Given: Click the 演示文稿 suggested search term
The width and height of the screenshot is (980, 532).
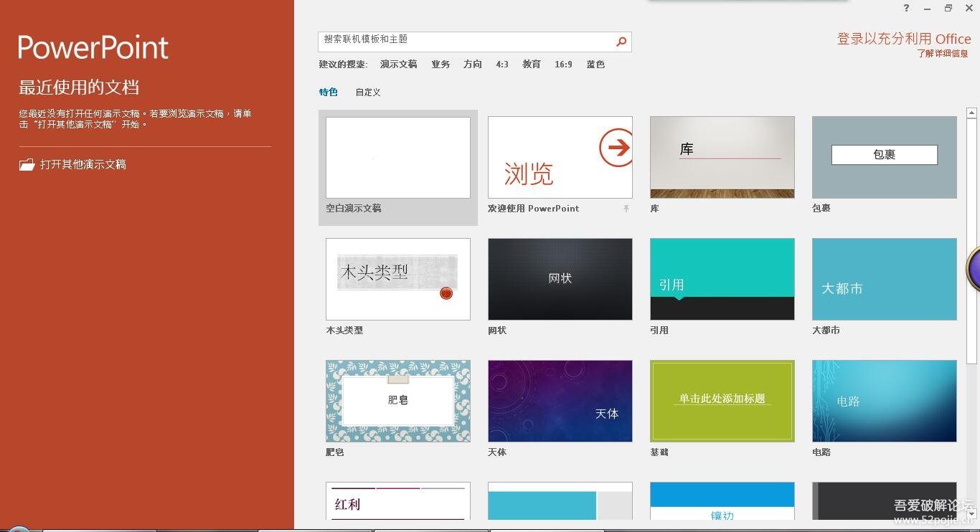Looking at the screenshot, I should click(398, 65).
